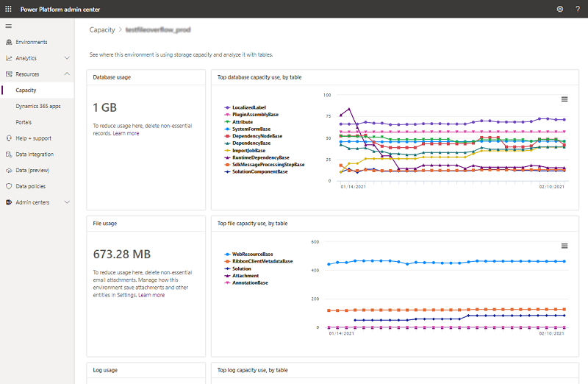Collapse the hamburger navigation menu
Image resolution: width=588 pixels, height=384 pixels.
(x=8, y=26)
